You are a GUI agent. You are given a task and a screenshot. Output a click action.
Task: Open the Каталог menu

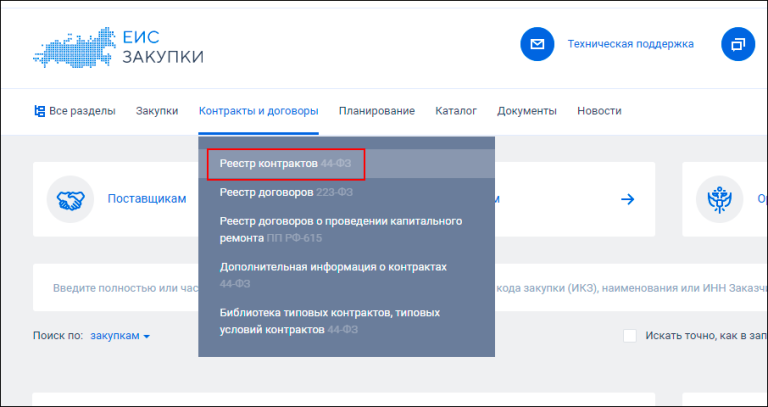[456, 111]
